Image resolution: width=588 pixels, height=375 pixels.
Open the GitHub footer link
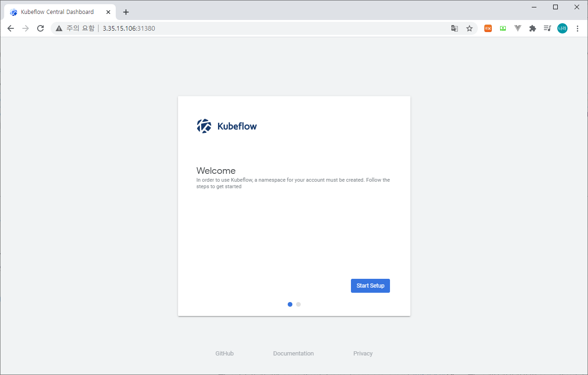tap(225, 354)
